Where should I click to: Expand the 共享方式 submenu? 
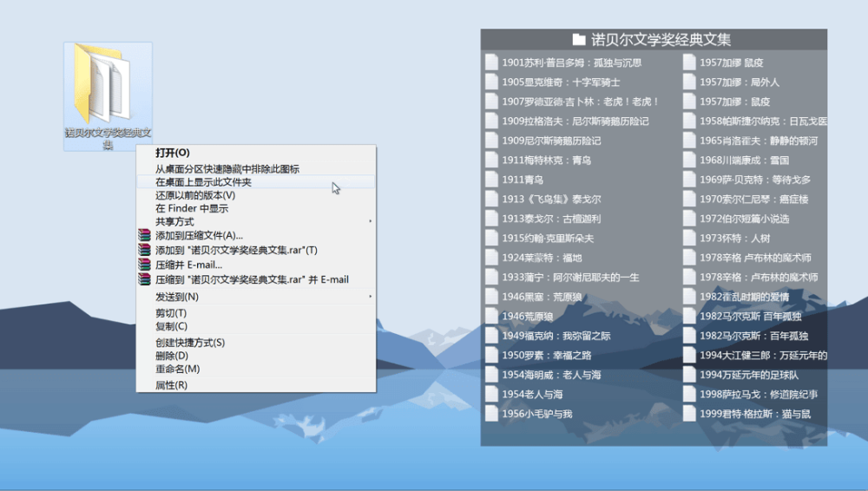click(x=256, y=222)
